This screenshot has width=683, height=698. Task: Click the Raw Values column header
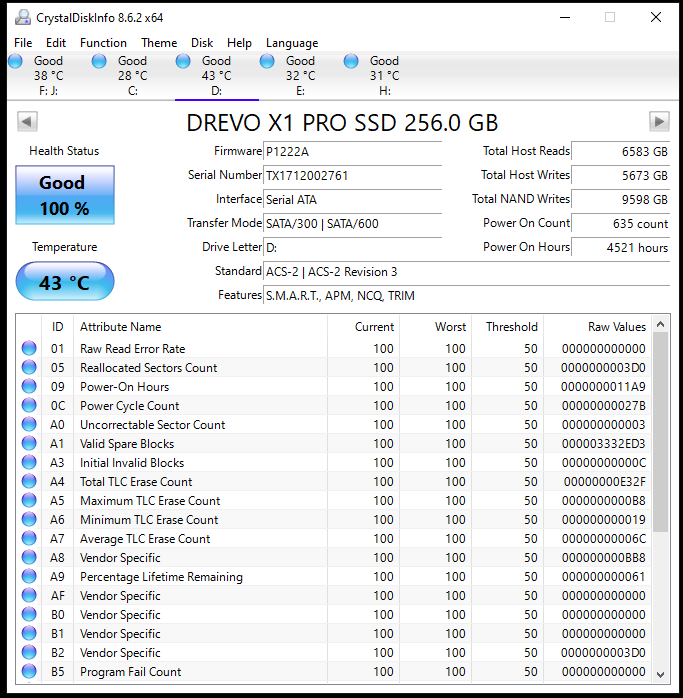pyautogui.click(x=598, y=327)
